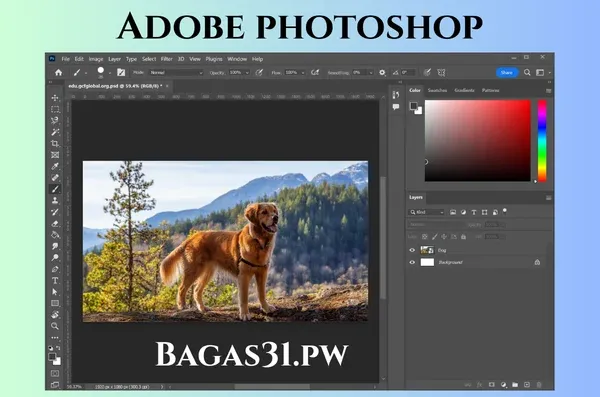
Task: Click foreground color swatch in Color panel
Action: click(414, 106)
